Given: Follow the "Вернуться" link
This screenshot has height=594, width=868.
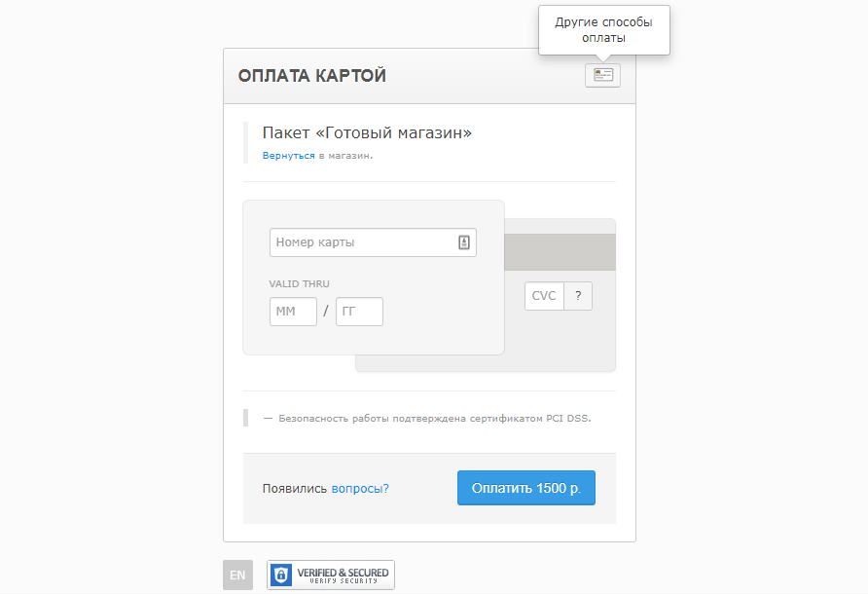Looking at the screenshot, I should pyautogui.click(x=288, y=155).
